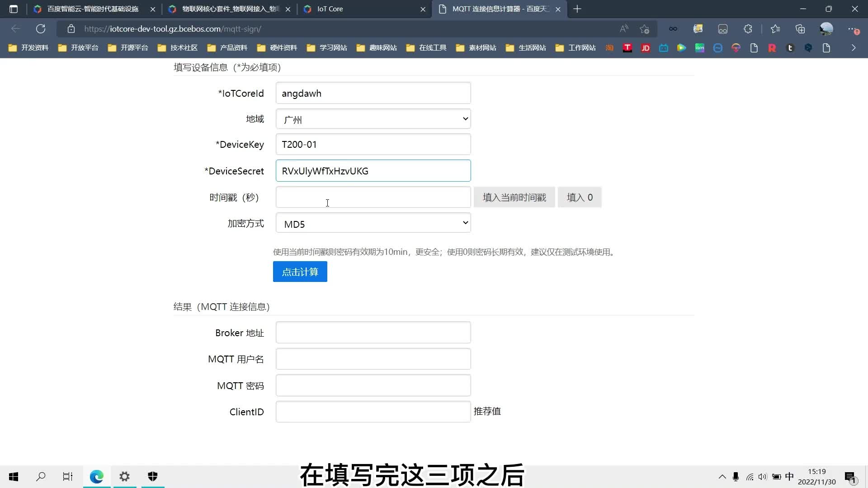Open the Tencent Video bookmark icon

click(682, 48)
